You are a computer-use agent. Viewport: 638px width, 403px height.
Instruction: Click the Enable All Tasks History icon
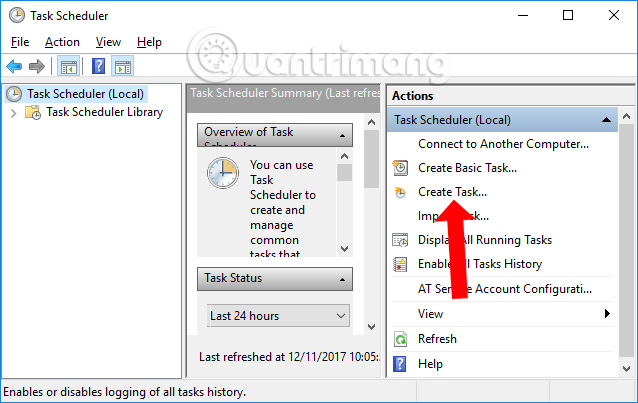[400, 264]
